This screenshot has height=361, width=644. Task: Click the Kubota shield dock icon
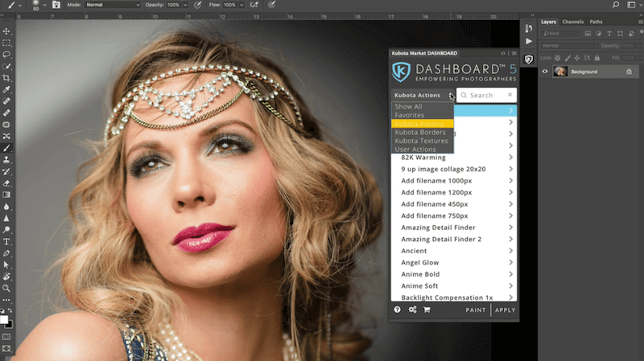pos(529,59)
